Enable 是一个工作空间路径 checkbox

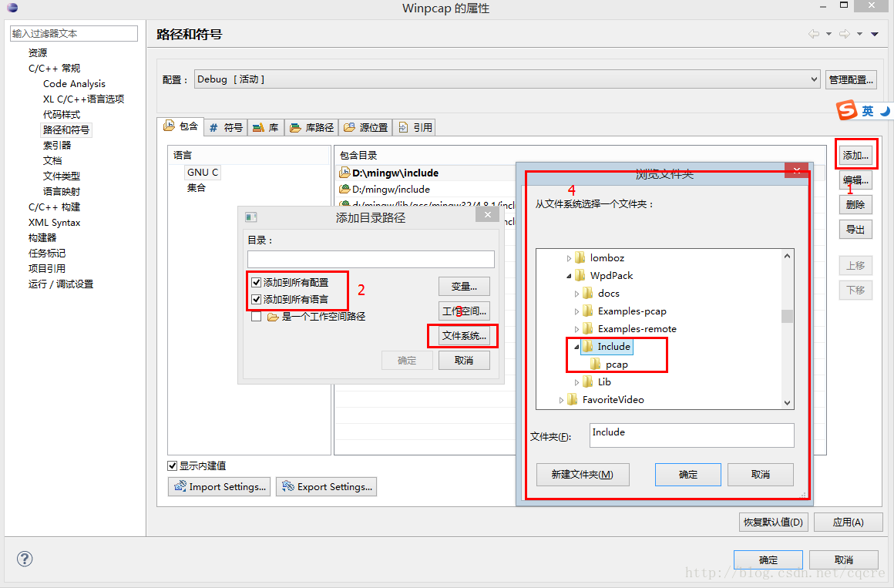(256, 317)
